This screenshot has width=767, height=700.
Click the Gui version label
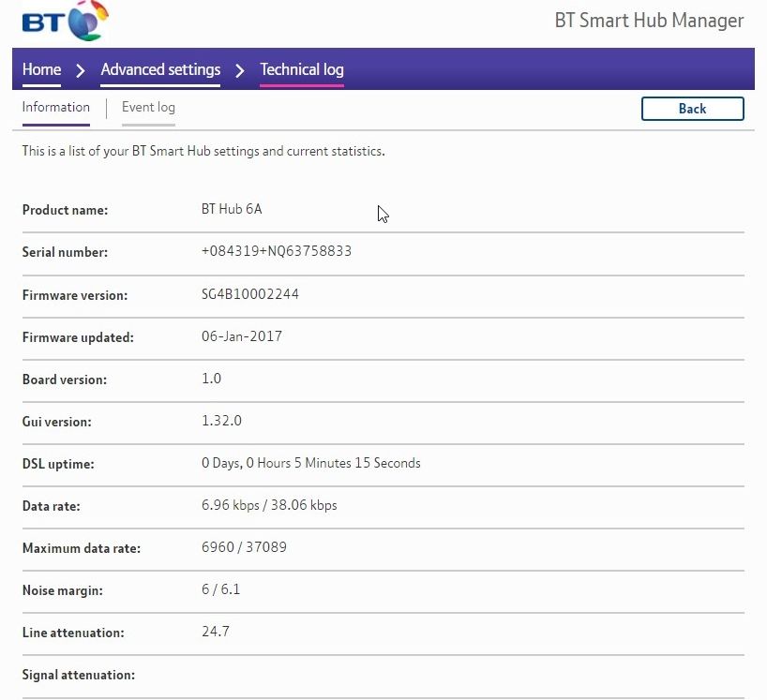[x=57, y=422]
